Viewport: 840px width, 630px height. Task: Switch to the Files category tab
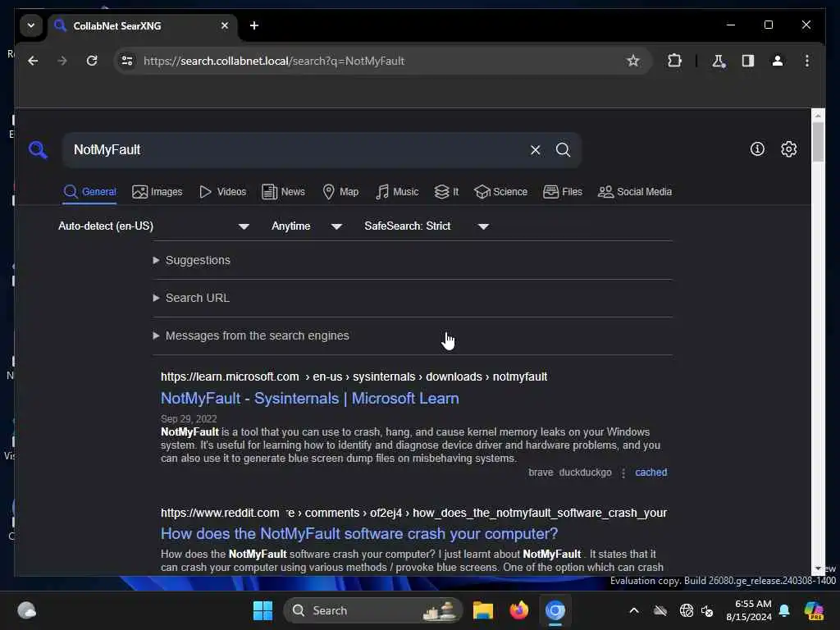pyautogui.click(x=562, y=192)
